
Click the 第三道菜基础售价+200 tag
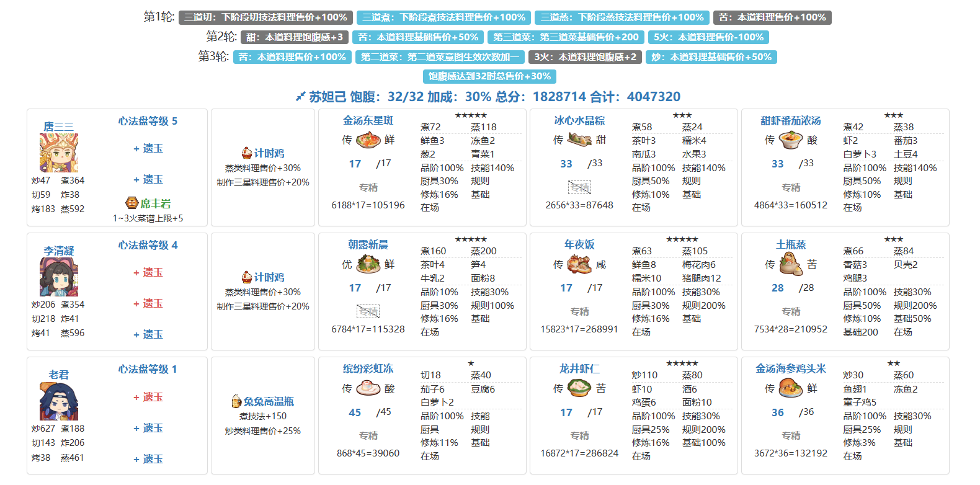[566, 37]
